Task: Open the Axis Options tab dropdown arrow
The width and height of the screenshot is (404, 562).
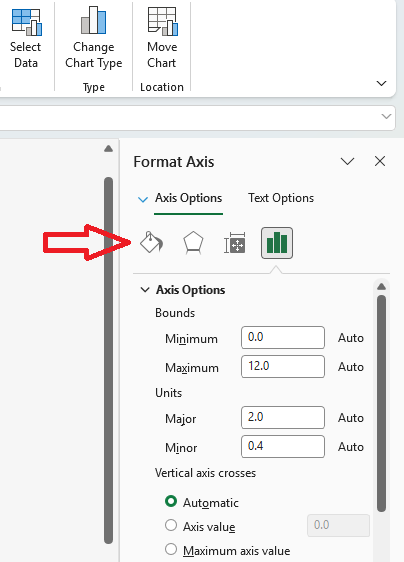Action: click(143, 199)
